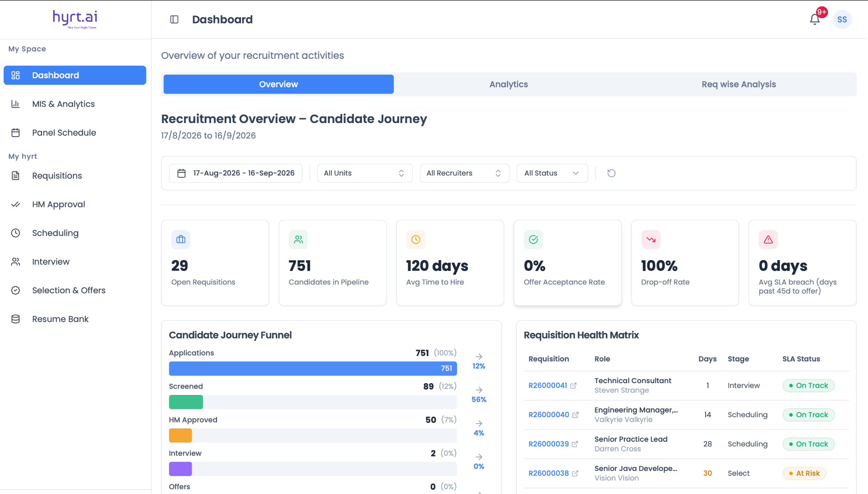Open the All Recruiters dropdown
868x494 pixels.
coord(464,173)
